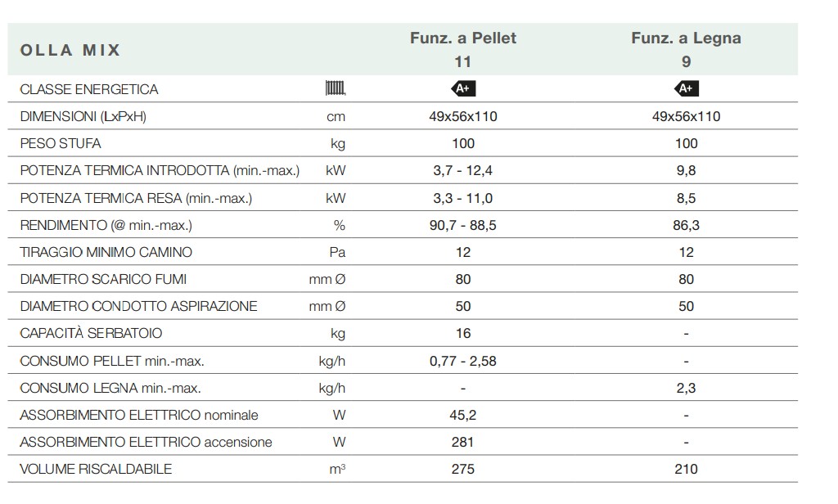Click the A+ energy badge under Pellet
Screen dimensions: 838x504
point(463,88)
